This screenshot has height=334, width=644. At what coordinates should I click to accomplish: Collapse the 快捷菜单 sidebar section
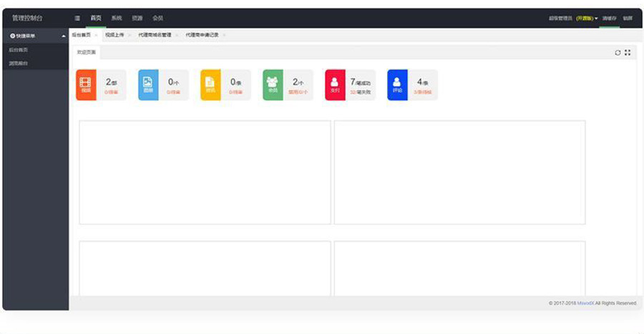(64, 36)
